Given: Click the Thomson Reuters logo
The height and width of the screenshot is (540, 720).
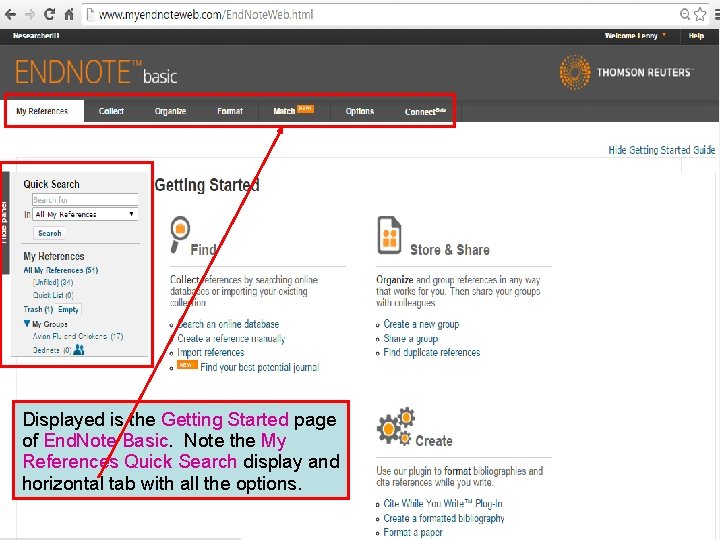Looking at the screenshot, I should click(627, 72).
